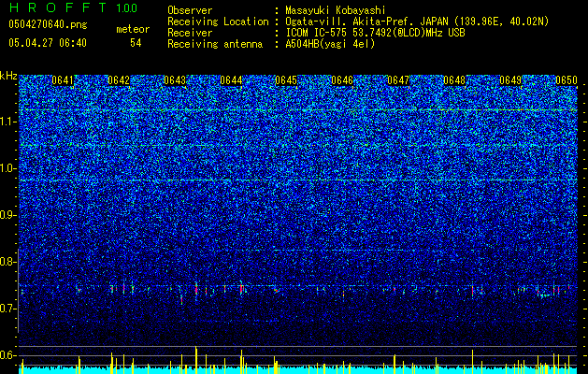588x374 pixels.
Task: Click the 0.6 frequency axis label
Action: (x=8, y=355)
